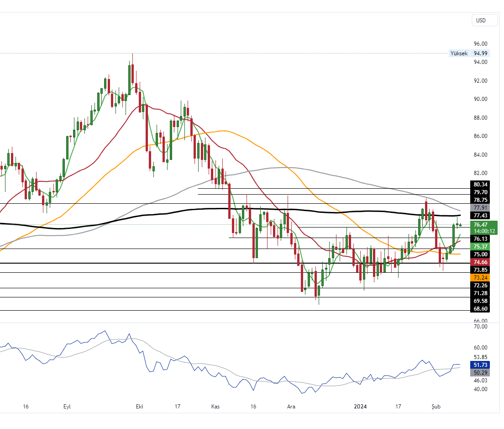Click the 80.34 horizontal line price label
504x429 pixels.
481,185
